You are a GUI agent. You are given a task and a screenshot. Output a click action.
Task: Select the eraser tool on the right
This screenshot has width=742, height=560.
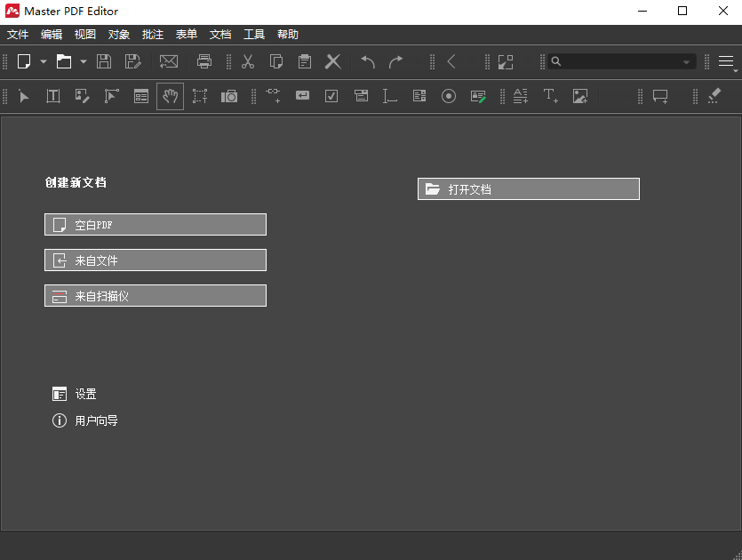click(x=714, y=96)
